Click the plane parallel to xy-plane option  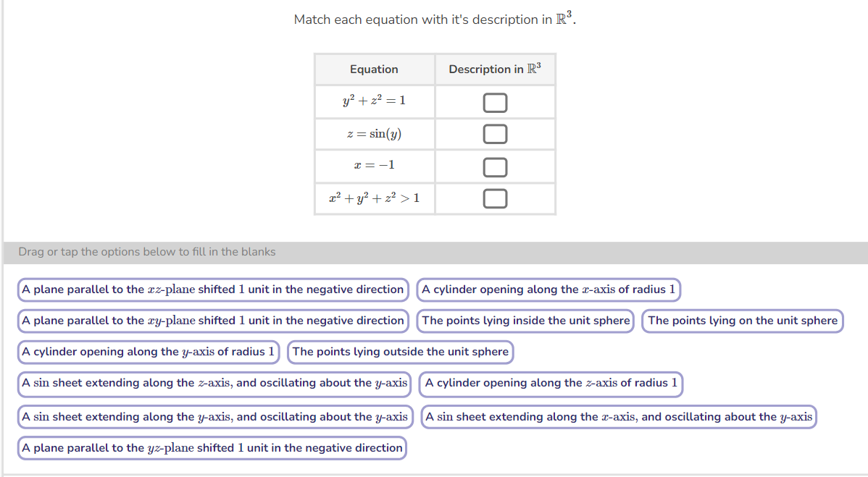212,321
